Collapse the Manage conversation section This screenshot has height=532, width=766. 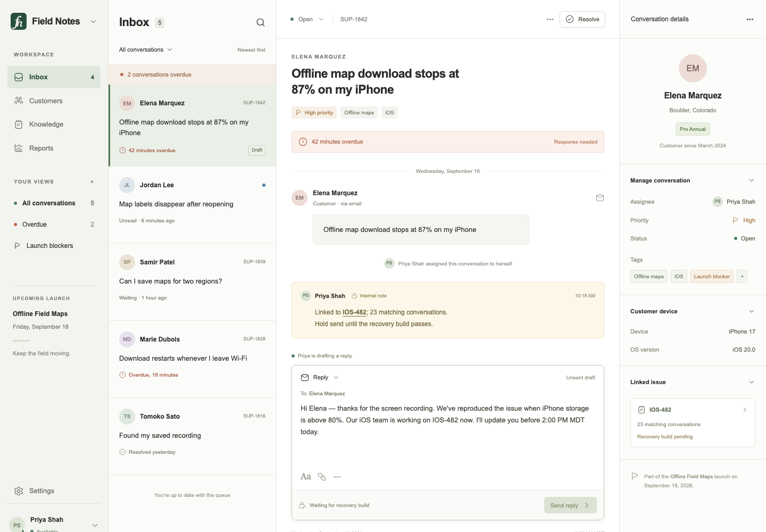click(752, 181)
